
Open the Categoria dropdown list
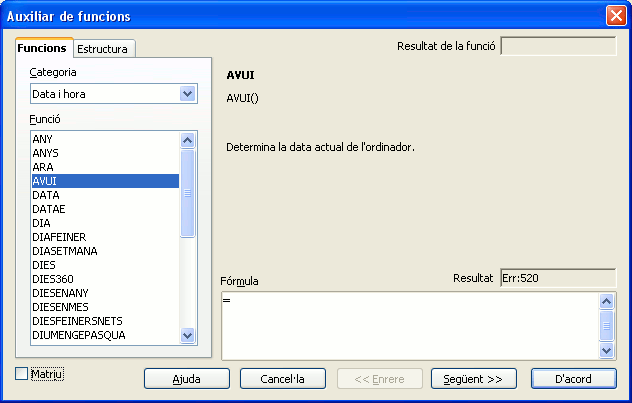pos(186,93)
